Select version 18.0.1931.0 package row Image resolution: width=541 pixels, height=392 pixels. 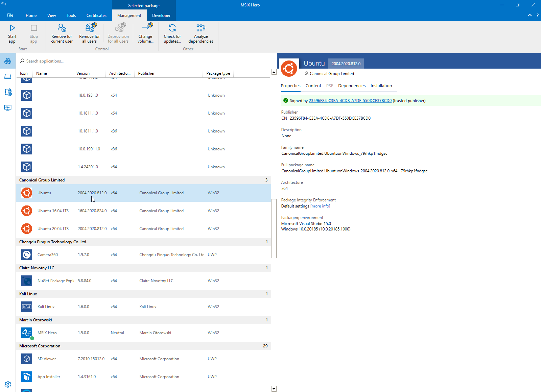point(143,95)
